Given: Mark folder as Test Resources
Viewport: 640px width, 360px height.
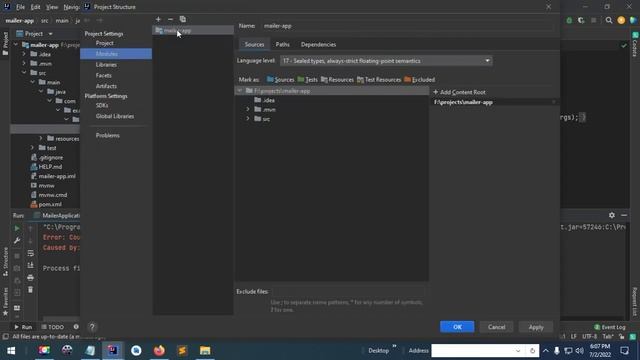Looking at the screenshot, I should (x=379, y=80).
